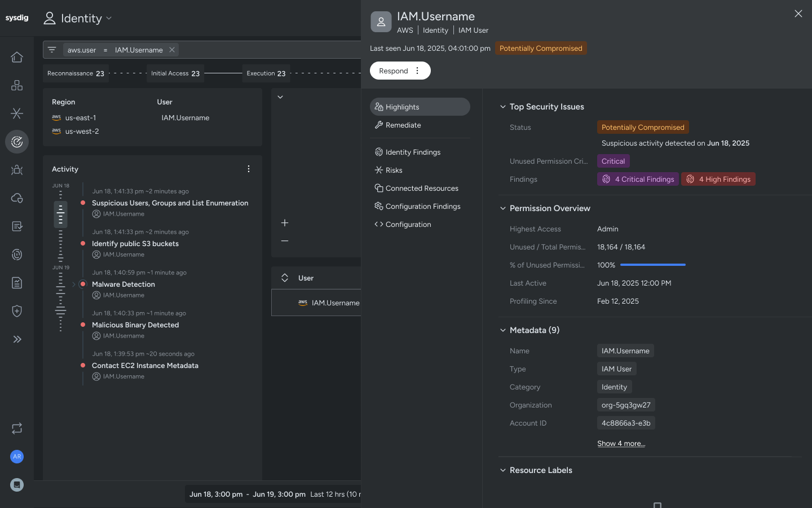
Task: Collapse Top Security Issues section
Action: click(503, 107)
